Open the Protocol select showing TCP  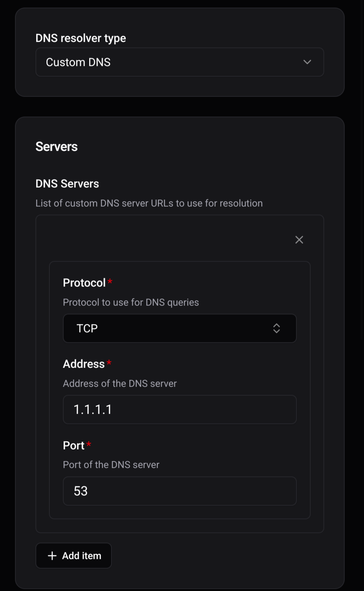[179, 328]
